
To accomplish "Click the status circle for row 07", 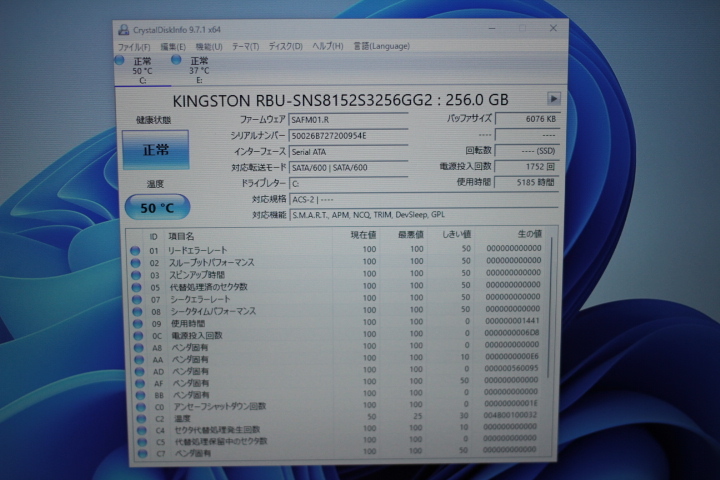I will pos(137,299).
